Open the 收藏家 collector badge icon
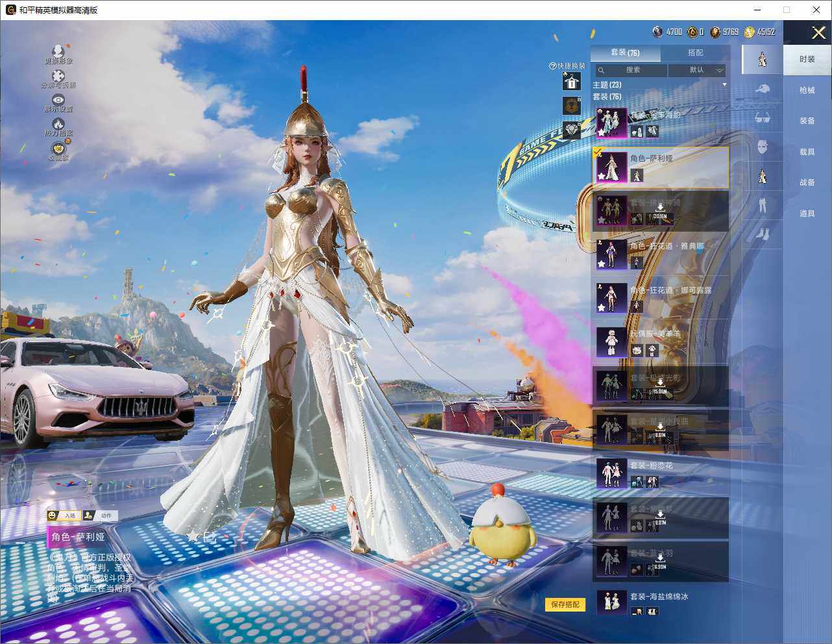 click(x=58, y=148)
